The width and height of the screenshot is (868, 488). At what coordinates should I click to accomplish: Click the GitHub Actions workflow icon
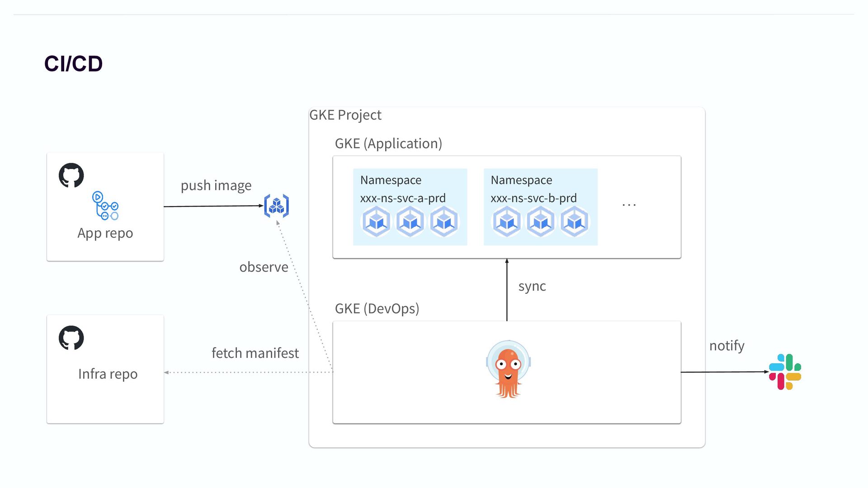[x=105, y=206]
